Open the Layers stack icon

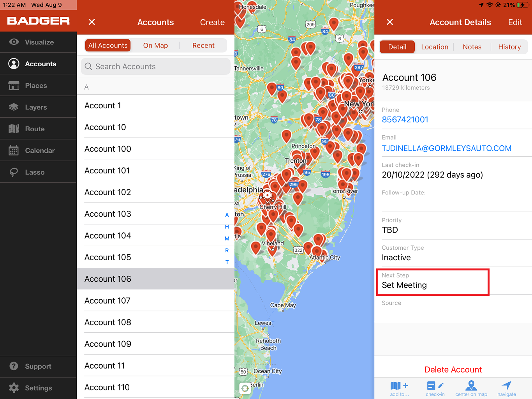14,107
